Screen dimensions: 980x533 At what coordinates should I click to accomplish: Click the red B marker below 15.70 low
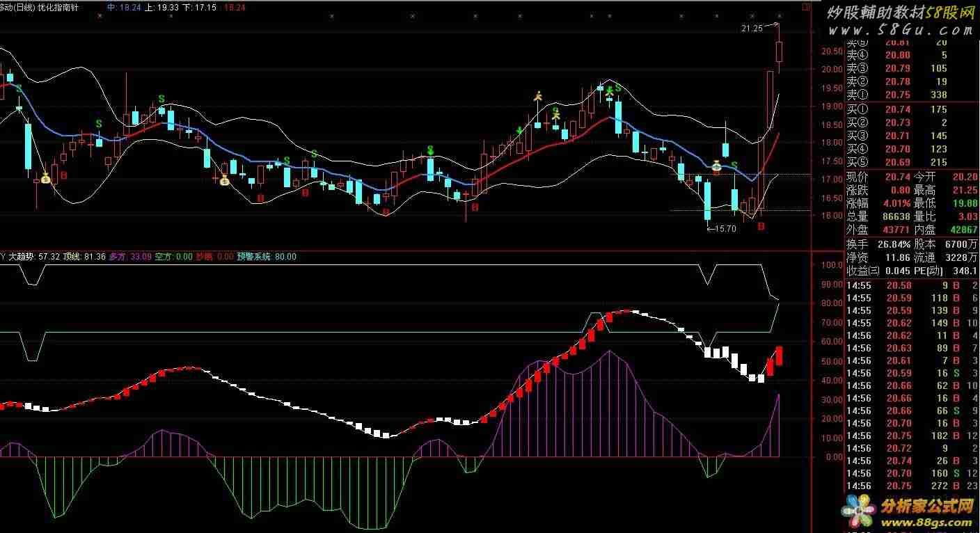pos(761,226)
